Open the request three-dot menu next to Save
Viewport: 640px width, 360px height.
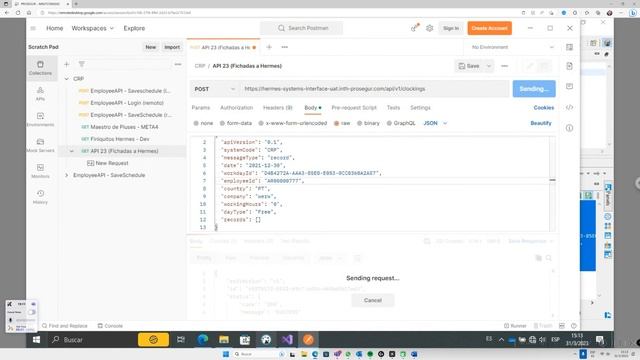coord(504,66)
